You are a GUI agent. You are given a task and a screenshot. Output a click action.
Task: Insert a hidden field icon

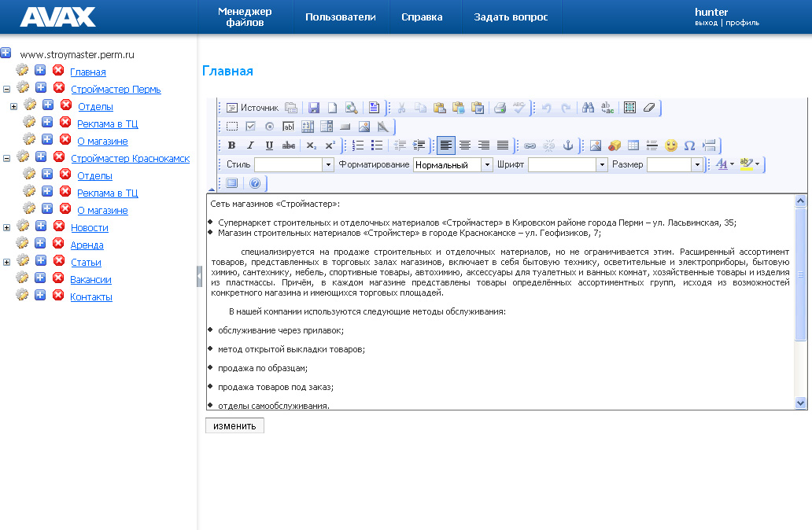tap(383, 127)
